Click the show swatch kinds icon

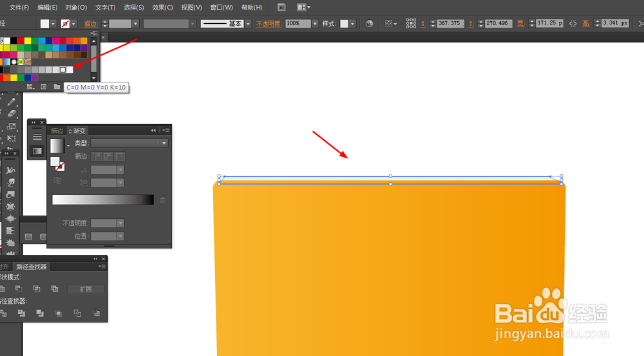(44, 87)
